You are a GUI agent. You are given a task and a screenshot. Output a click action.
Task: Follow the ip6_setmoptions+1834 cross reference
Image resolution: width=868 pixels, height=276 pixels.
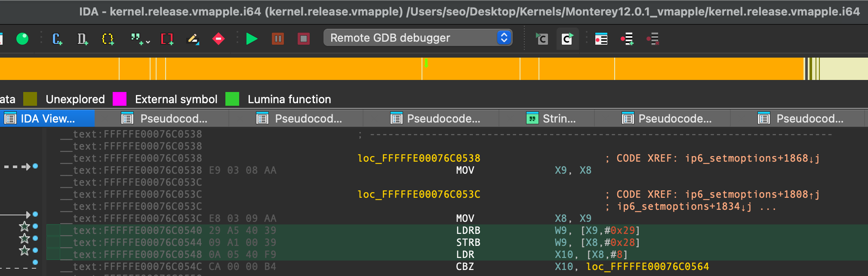click(684, 206)
